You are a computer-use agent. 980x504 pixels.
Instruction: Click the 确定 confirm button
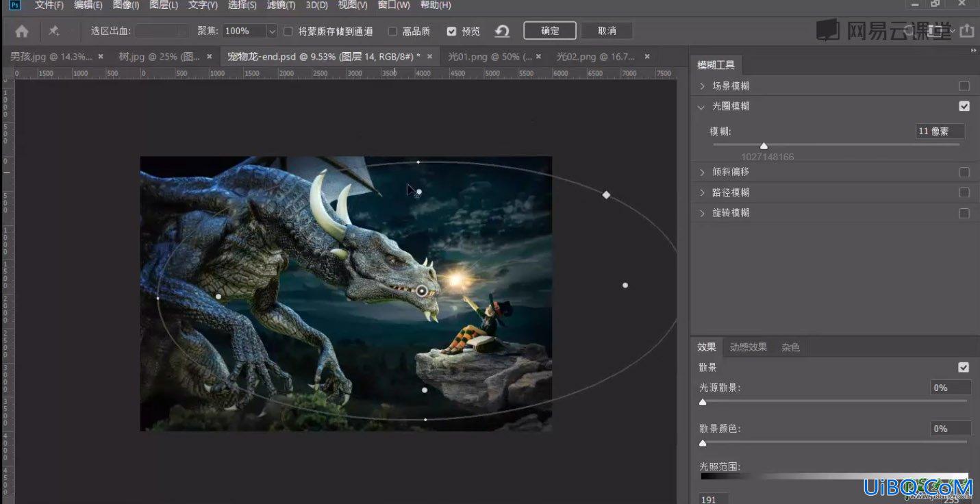[550, 31]
